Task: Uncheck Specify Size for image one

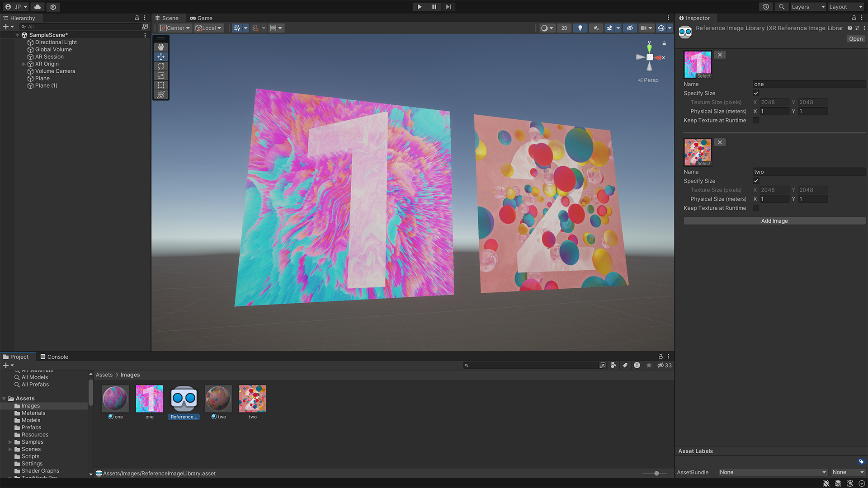Action: click(x=756, y=93)
